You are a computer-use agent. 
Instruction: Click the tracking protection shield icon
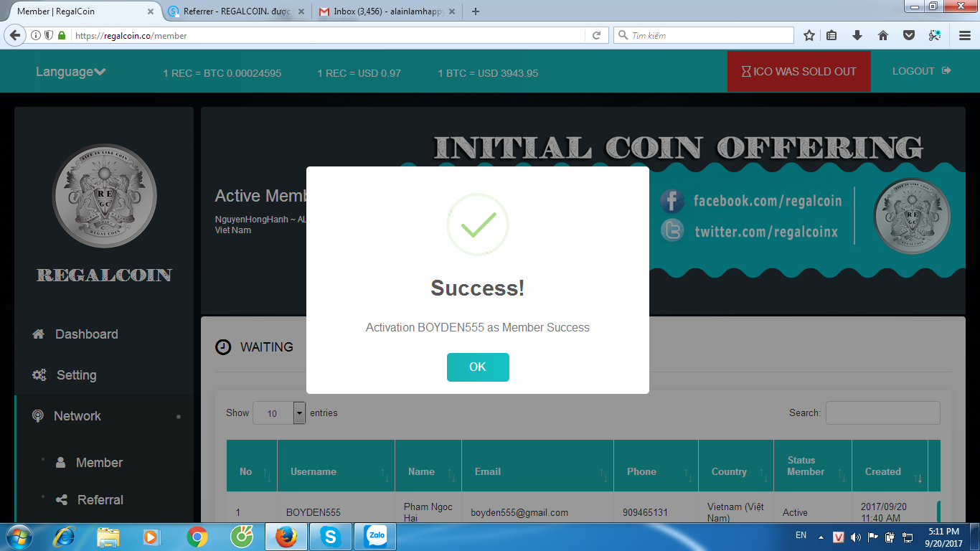(49, 35)
